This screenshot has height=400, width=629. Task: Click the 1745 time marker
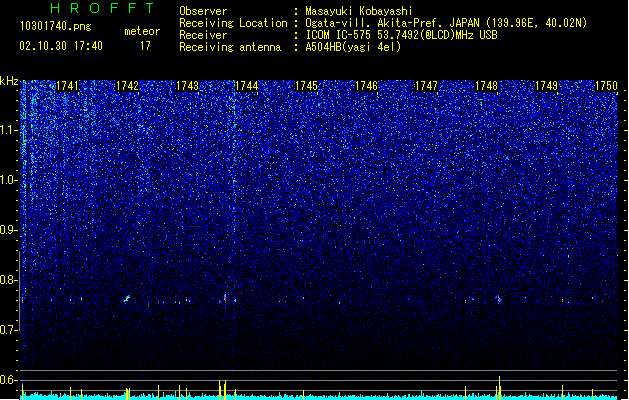306,86
